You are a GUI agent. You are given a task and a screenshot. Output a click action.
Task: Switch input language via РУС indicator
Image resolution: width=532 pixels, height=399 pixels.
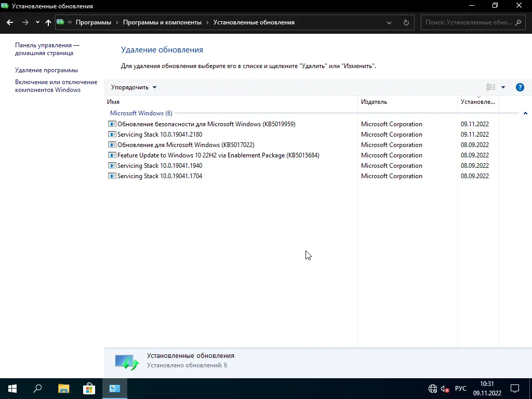point(461,389)
